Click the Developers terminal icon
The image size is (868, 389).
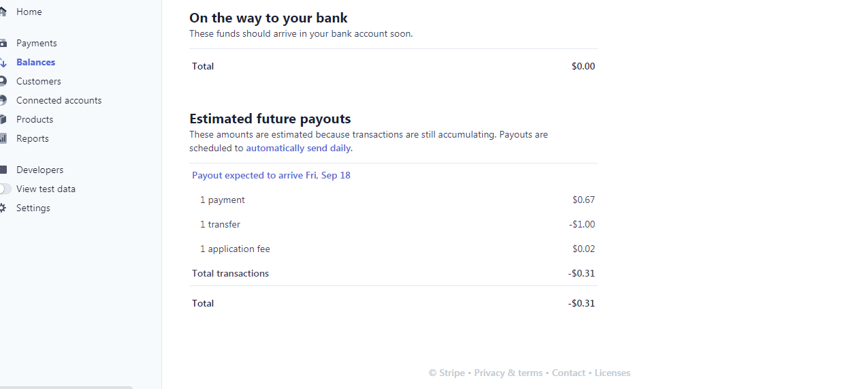tap(3, 170)
